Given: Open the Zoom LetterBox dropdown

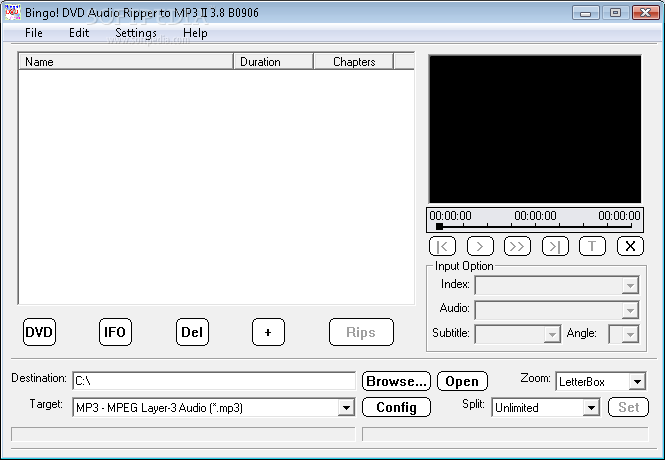Looking at the screenshot, I should [x=637, y=382].
